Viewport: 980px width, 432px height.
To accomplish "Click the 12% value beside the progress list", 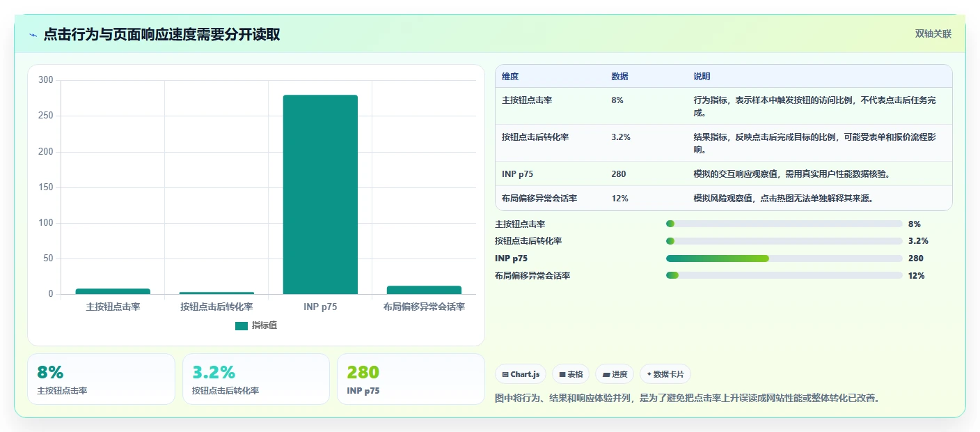I will pos(916,276).
